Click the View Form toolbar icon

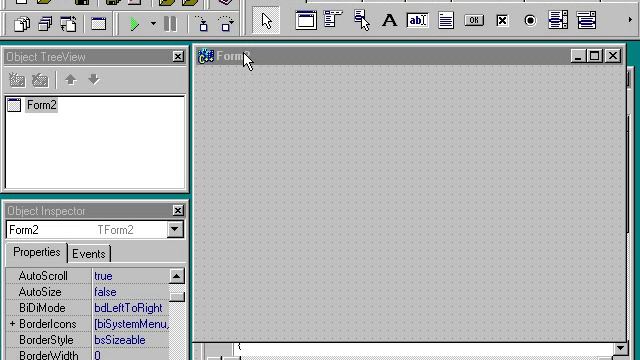click(x=45, y=24)
